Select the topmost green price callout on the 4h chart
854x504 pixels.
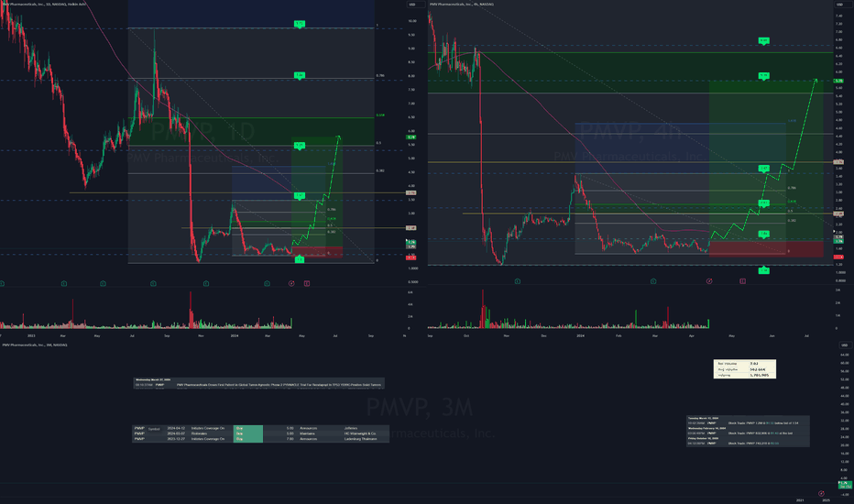click(764, 41)
